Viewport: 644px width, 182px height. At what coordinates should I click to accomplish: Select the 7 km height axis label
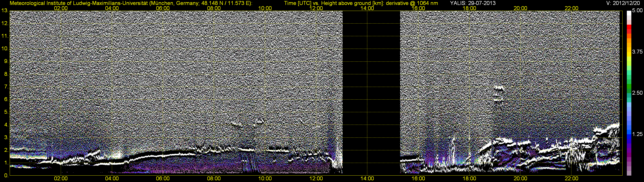(x=6, y=87)
